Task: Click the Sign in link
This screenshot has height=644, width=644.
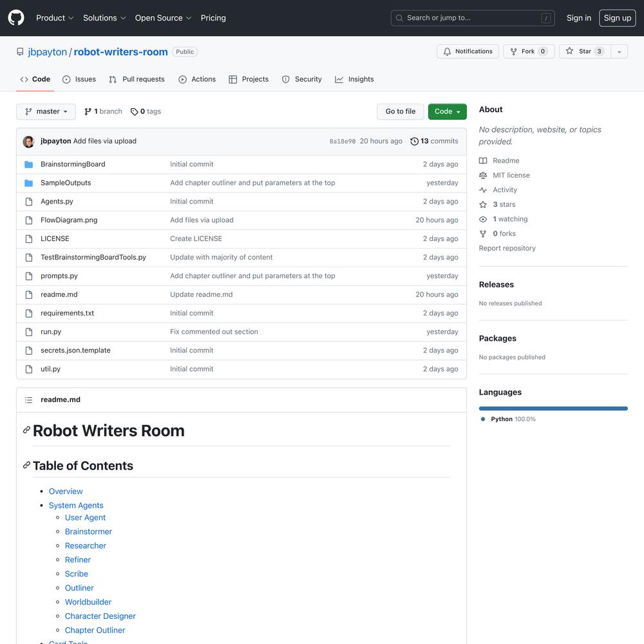Action: 579,17
